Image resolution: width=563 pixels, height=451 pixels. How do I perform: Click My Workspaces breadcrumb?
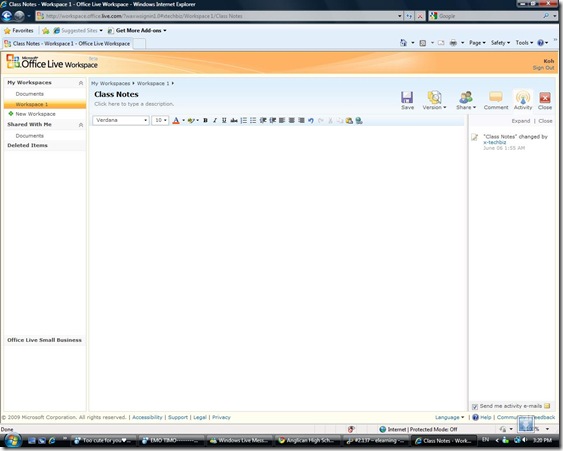point(111,83)
